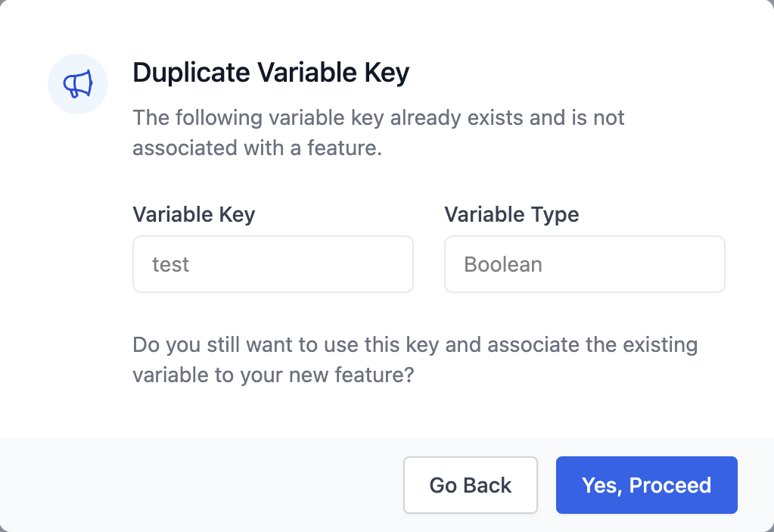Click the Variable Type label text
The width and height of the screenshot is (774, 532).
tap(511, 214)
